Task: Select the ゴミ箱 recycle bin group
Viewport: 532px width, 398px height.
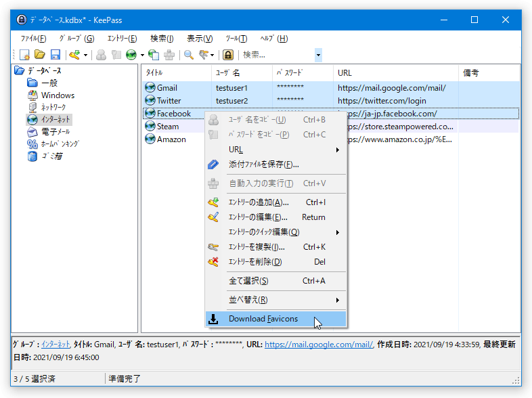Action: click(x=52, y=156)
